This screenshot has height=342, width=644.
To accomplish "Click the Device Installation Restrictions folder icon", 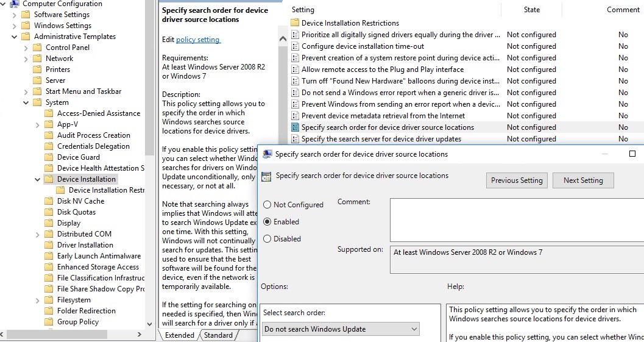I will coord(295,23).
